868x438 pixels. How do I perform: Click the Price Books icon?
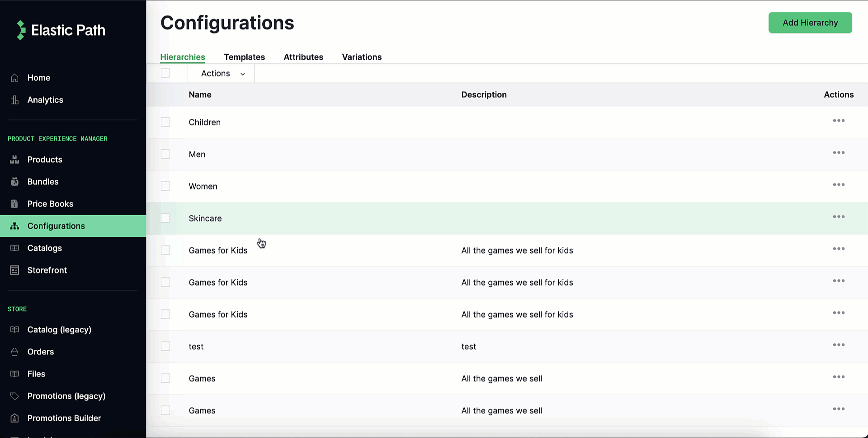pos(14,204)
